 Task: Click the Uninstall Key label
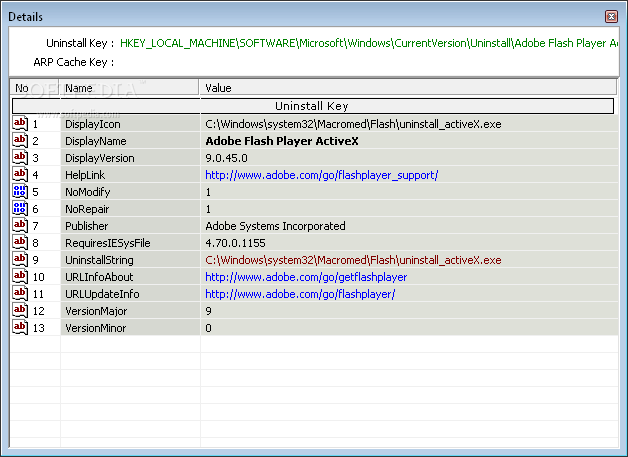80,43
